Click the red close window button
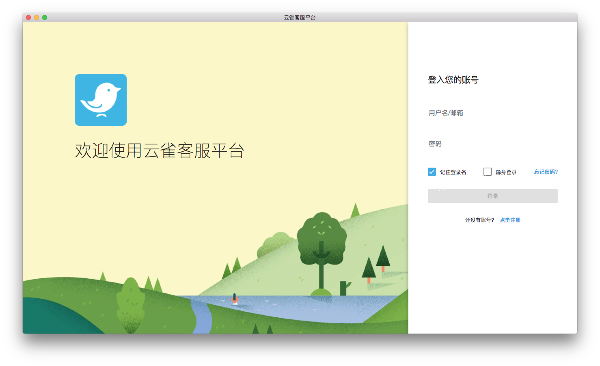 28,18
